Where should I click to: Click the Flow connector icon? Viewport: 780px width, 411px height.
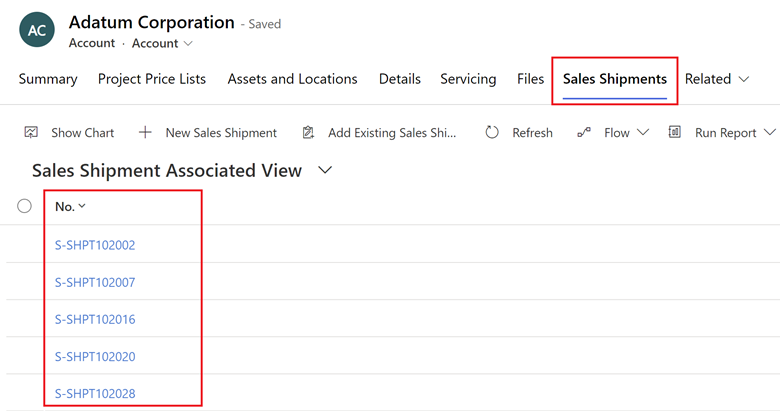(x=584, y=132)
